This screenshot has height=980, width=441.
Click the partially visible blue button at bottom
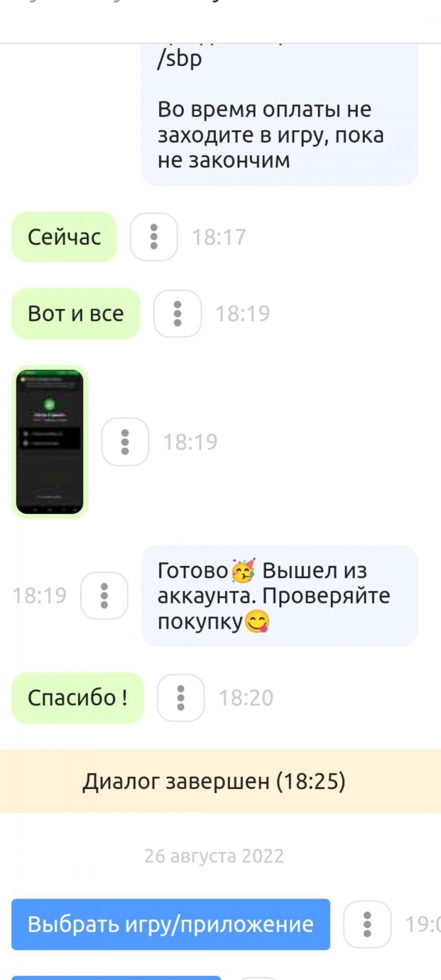pos(116,978)
